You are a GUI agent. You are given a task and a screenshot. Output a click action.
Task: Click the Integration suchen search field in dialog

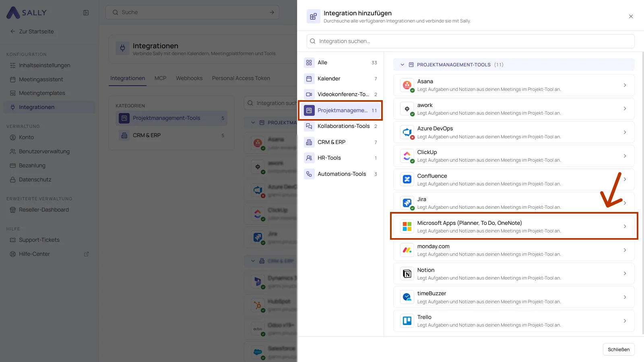[471, 41]
